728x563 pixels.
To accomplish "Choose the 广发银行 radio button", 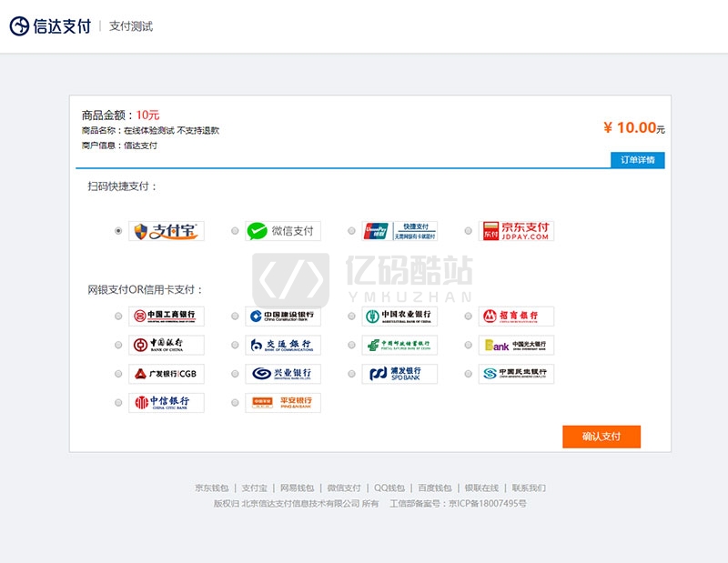I will pos(118,374).
